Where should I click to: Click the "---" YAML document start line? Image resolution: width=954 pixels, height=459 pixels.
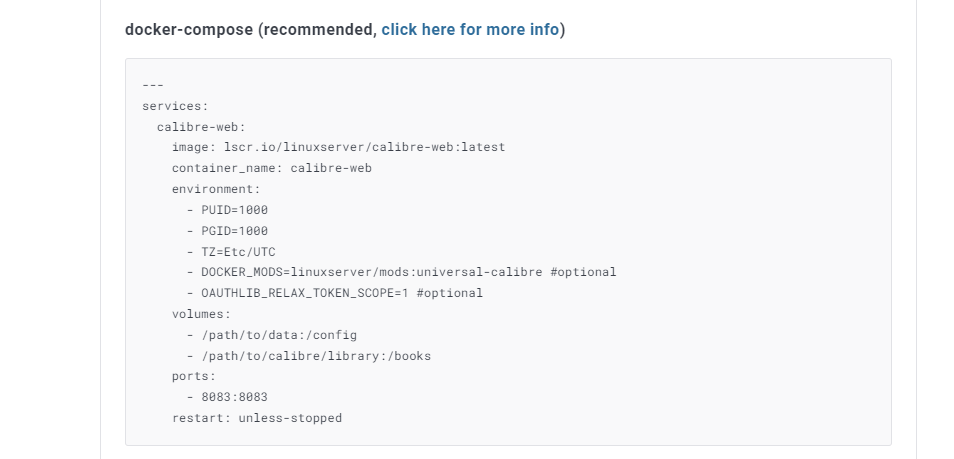(153, 85)
